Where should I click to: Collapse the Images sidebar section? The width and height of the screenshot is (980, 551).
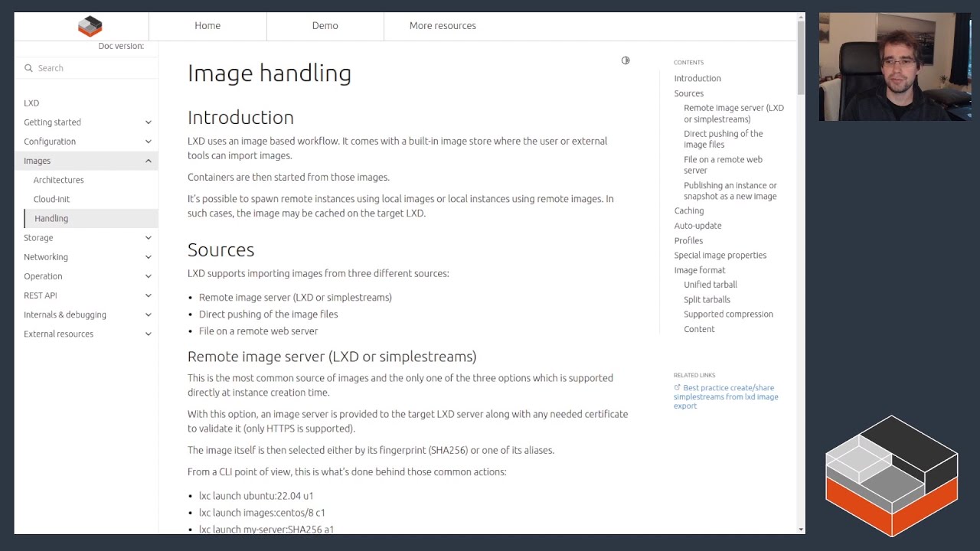click(x=149, y=161)
